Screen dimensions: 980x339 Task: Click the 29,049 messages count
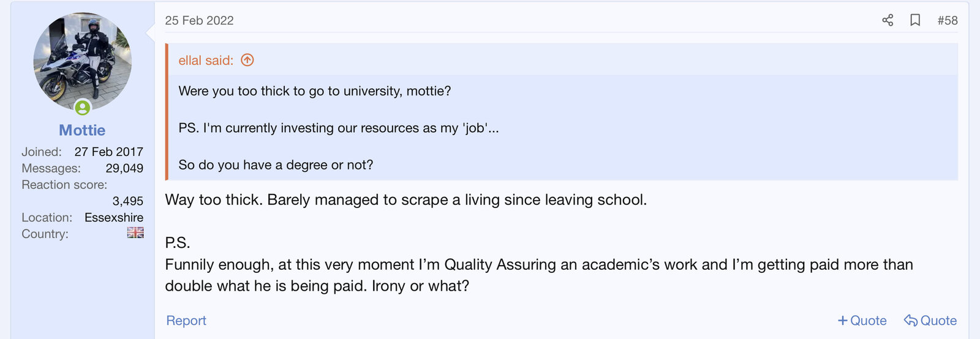(x=124, y=168)
